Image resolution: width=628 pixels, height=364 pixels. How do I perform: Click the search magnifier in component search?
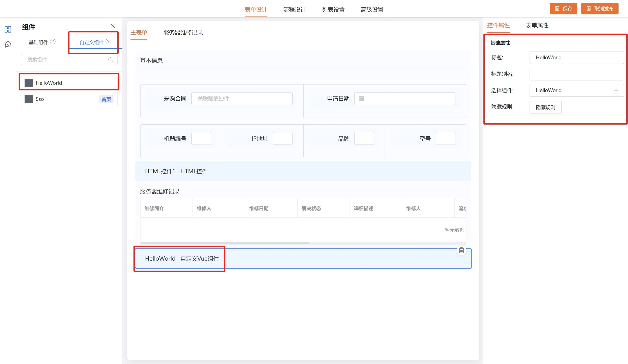pos(110,60)
